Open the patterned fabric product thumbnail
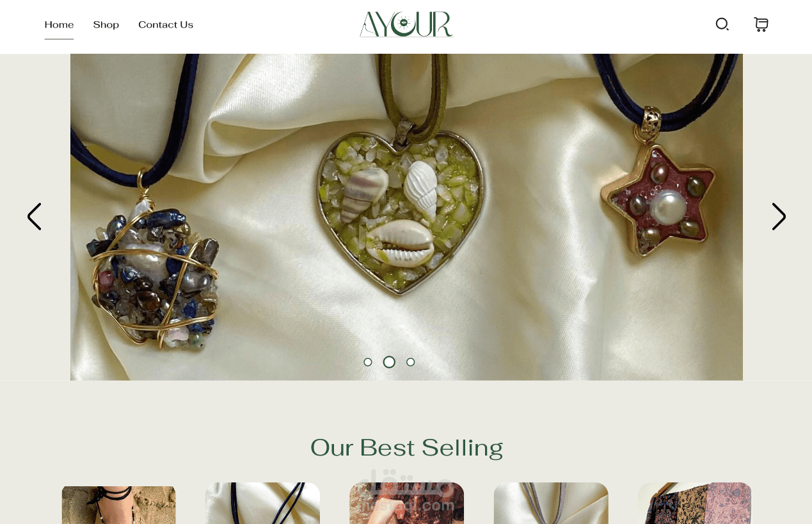The height and width of the screenshot is (524, 812). pyautogui.click(x=695, y=504)
